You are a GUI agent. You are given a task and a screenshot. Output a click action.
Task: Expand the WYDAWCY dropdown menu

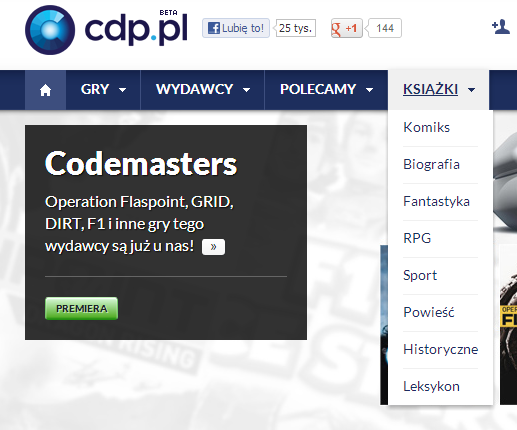click(203, 90)
